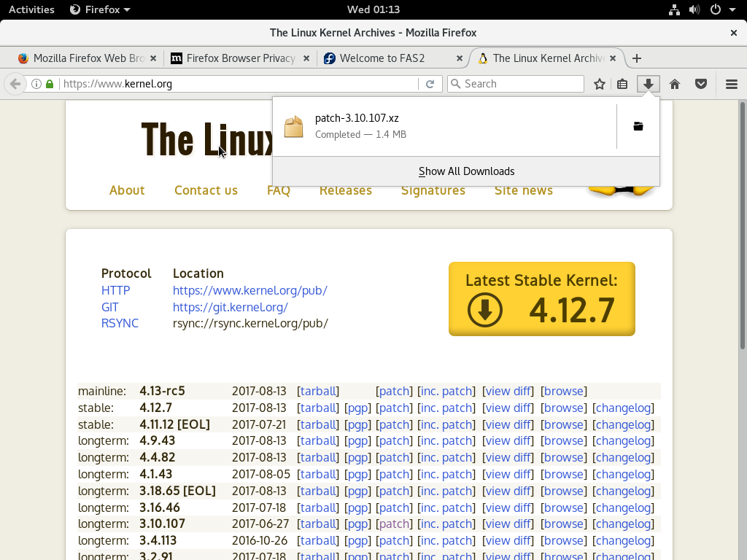Reload the page with refresh icon
This screenshot has height=560, width=747.
(430, 85)
